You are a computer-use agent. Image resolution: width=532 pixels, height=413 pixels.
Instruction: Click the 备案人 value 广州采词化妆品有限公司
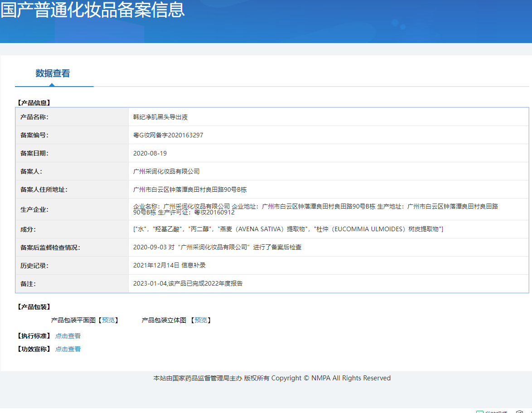tap(166, 171)
